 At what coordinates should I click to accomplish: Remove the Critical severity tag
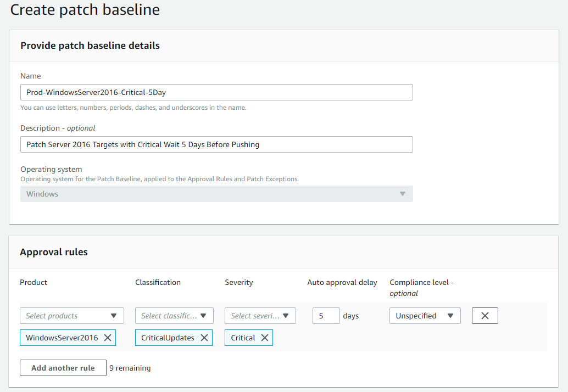pyautogui.click(x=264, y=338)
